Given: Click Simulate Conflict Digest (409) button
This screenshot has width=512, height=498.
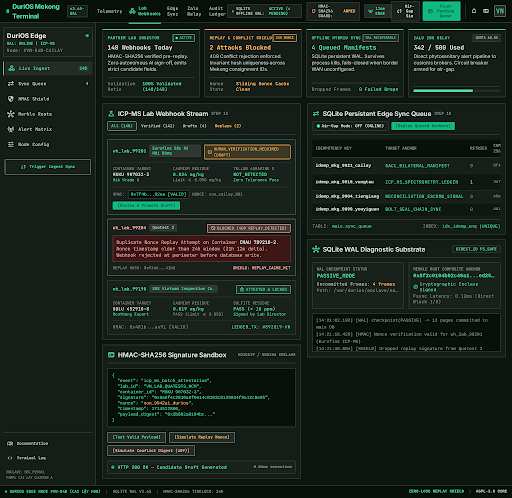Looking at the screenshot, I should pos(151,450).
